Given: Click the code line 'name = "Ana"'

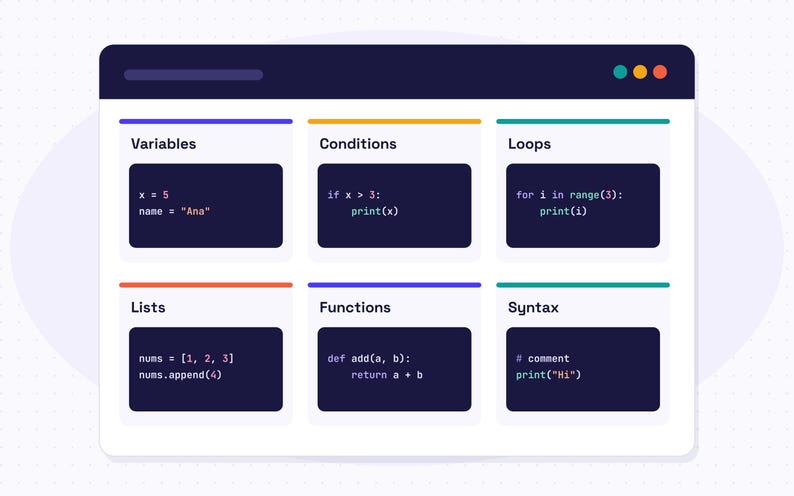Looking at the screenshot, I should pos(174,212).
